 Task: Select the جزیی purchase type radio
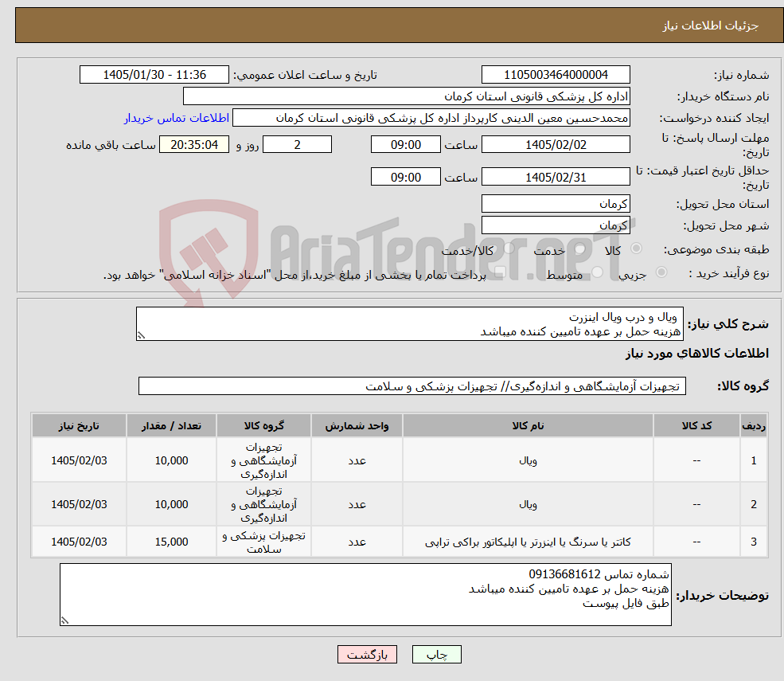click(x=661, y=272)
